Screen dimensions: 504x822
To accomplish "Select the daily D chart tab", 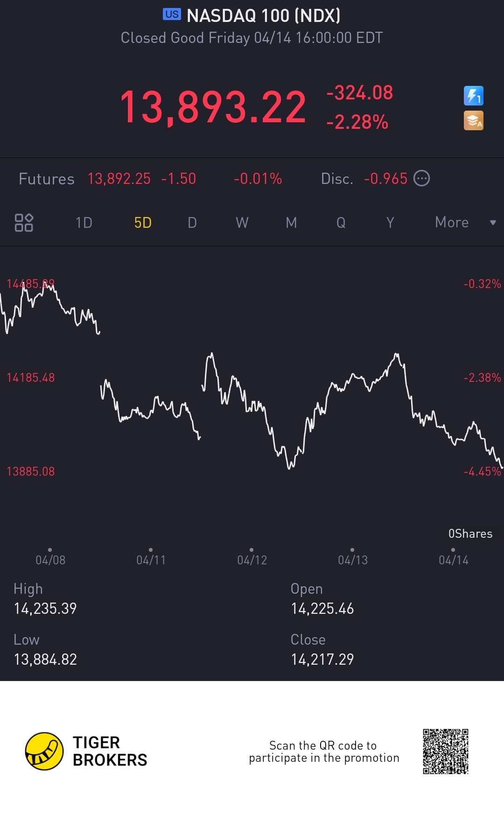I will (x=192, y=223).
